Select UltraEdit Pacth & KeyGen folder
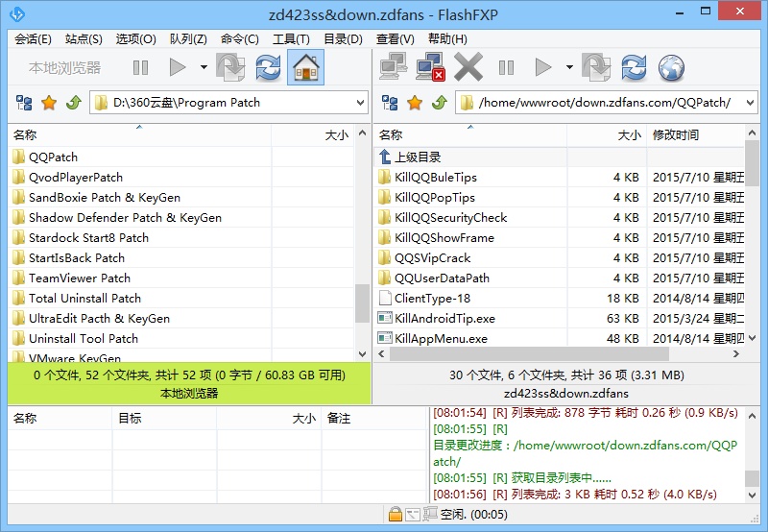 [99, 319]
